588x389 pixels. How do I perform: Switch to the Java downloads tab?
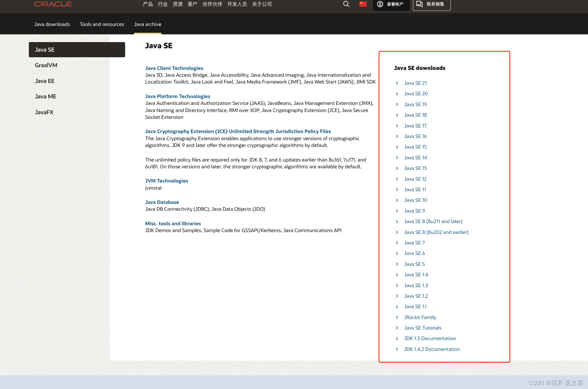coord(52,24)
